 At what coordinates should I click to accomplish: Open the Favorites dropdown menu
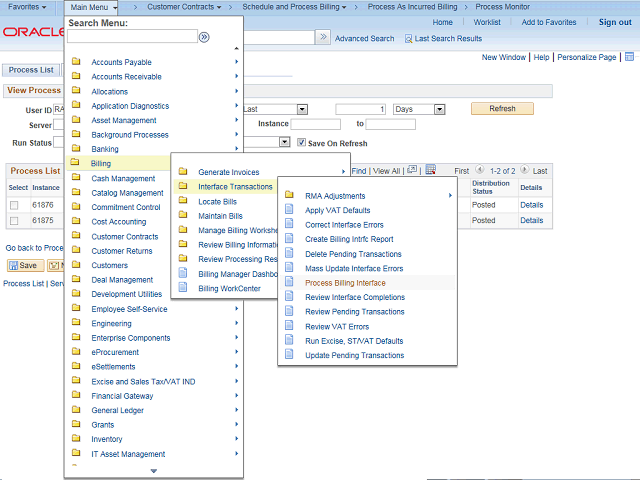pyautogui.click(x=28, y=7)
